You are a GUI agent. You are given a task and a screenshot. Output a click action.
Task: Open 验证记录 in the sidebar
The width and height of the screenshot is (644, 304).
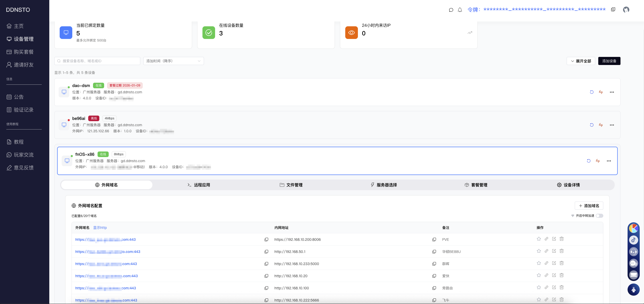point(20,110)
